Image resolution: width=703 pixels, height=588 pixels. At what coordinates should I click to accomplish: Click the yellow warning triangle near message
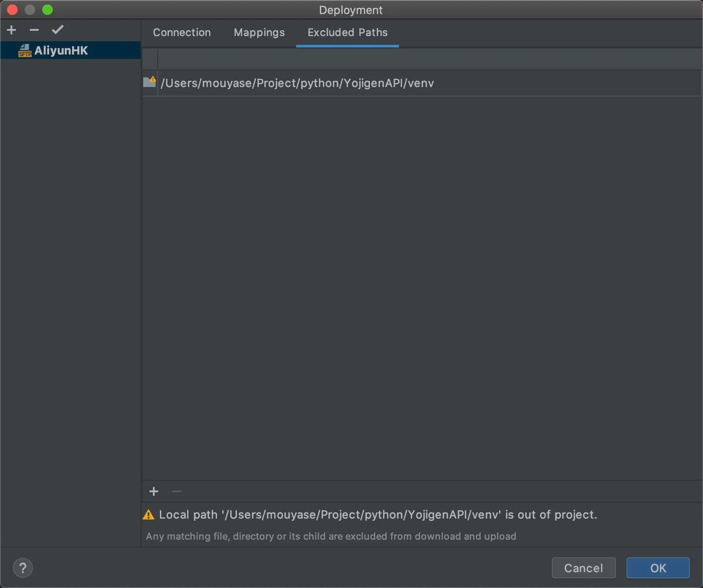tap(149, 515)
